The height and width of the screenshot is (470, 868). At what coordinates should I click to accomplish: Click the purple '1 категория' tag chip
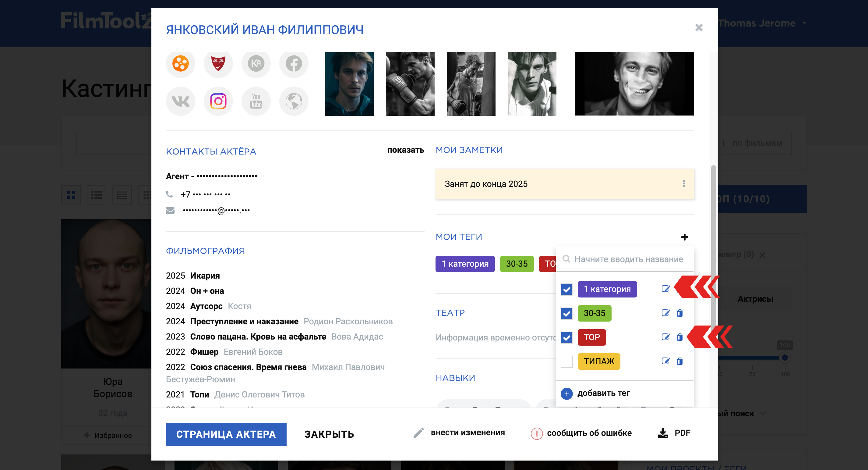click(465, 264)
